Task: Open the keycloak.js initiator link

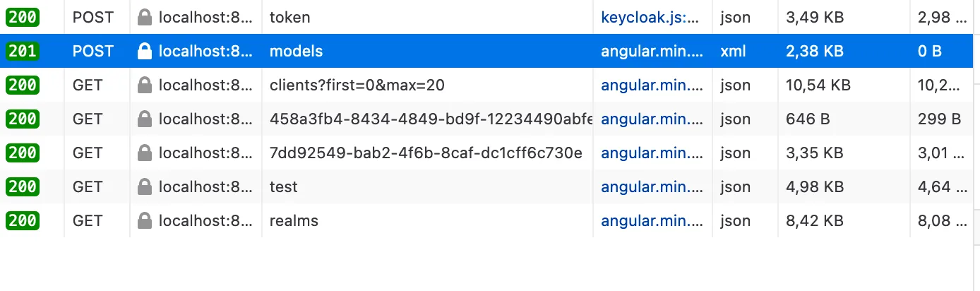Action: (650, 17)
